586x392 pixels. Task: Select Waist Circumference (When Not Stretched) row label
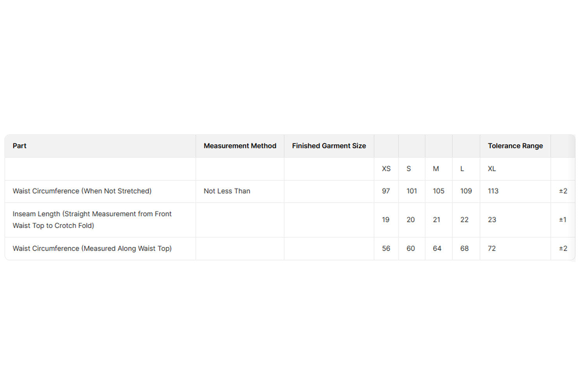[x=82, y=191]
